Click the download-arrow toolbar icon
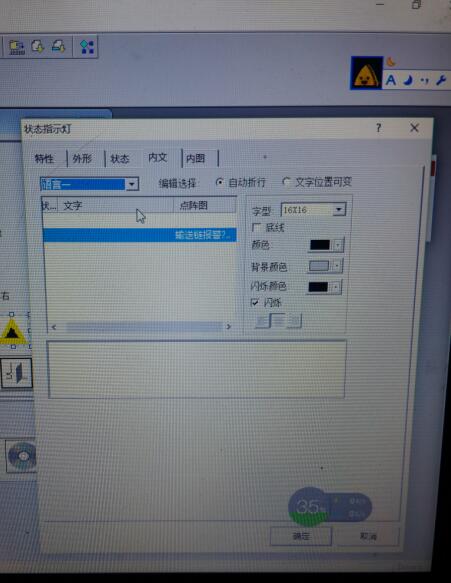The image size is (451, 583). [x=38, y=46]
